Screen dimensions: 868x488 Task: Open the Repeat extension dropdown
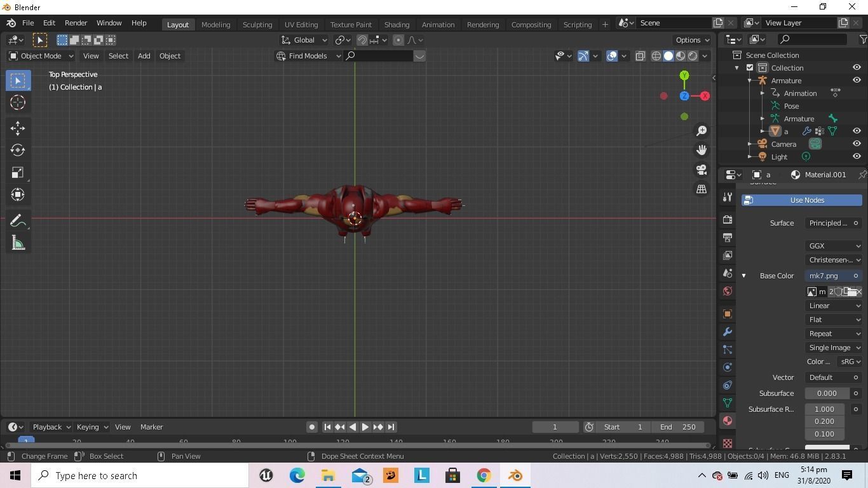click(x=834, y=334)
